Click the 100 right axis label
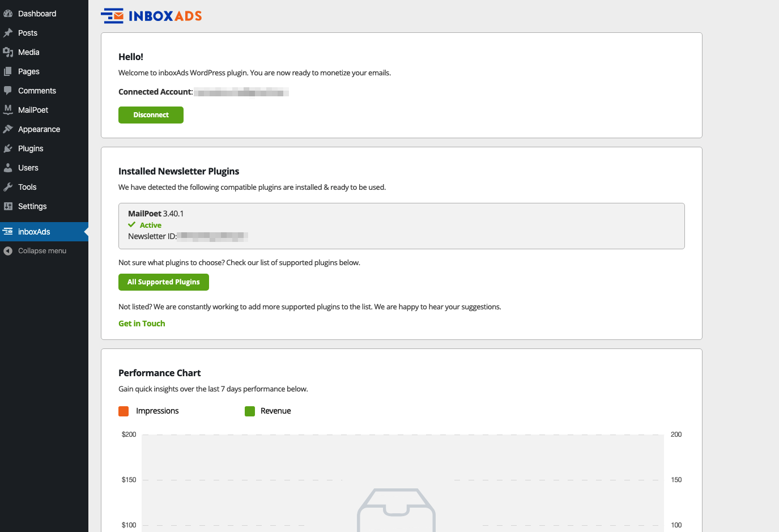Image resolution: width=779 pixels, height=532 pixels. click(x=676, y=525)
